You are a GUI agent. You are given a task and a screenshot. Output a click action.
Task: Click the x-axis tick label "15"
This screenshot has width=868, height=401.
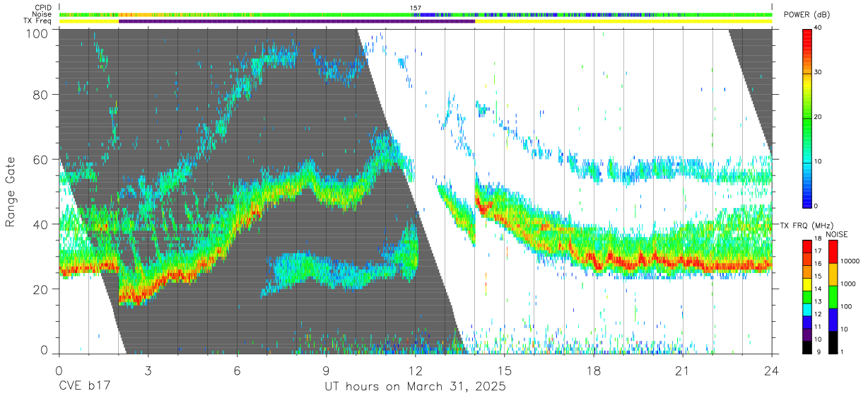[505, 371]
